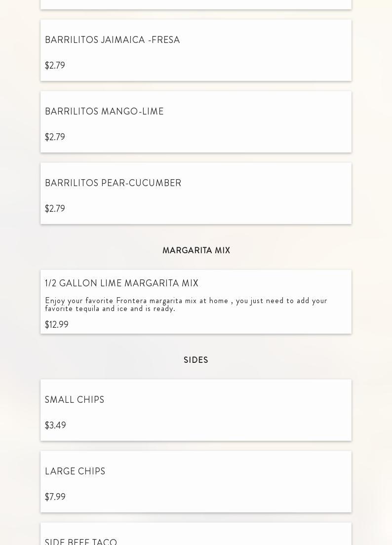This screenshot has width=392, height=545.
Task: Open the 1/2 Gallon Lime Margarita Mix title
Action: click(121, 283)
